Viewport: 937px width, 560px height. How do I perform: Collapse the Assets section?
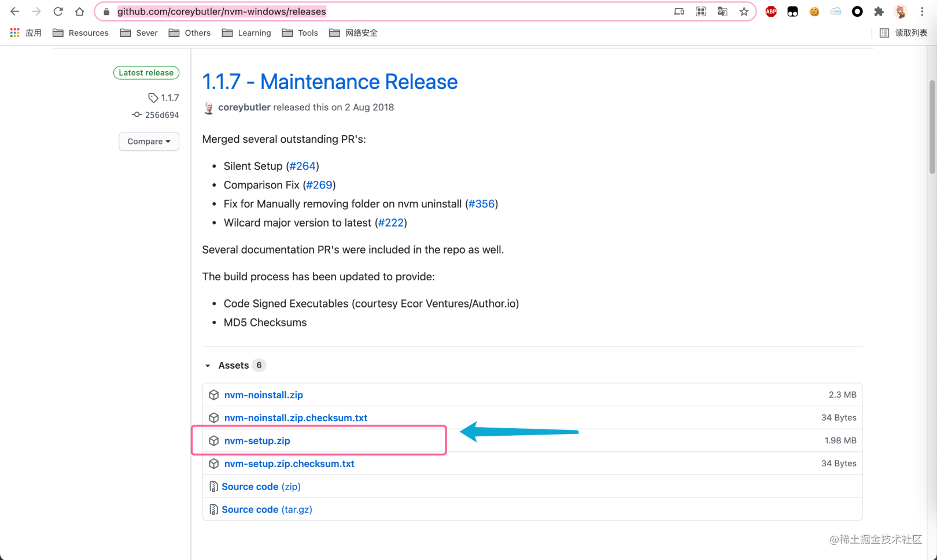click(234, 365)
